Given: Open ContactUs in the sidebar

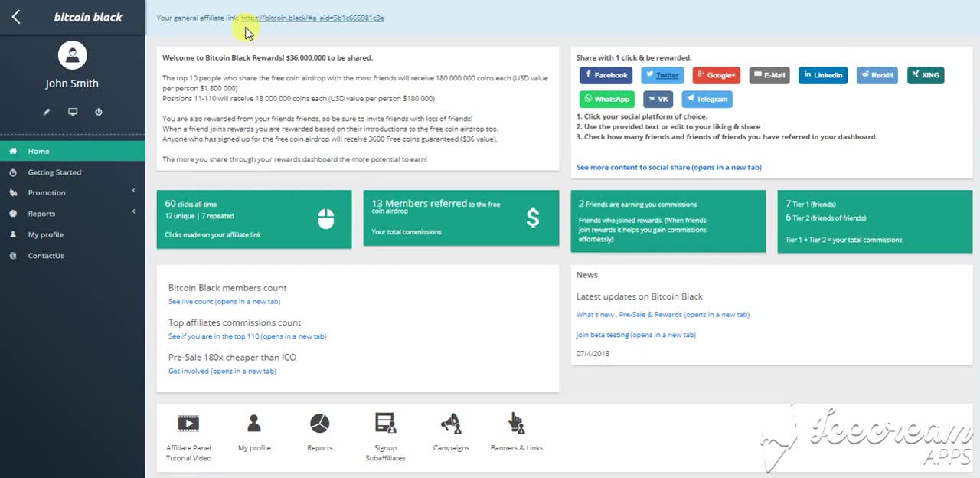Looking at the screenshot, I should [72, 256].
